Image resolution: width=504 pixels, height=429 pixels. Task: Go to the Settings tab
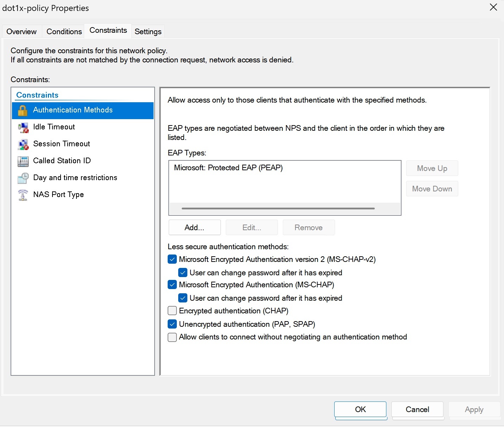[x=148, y=31]
